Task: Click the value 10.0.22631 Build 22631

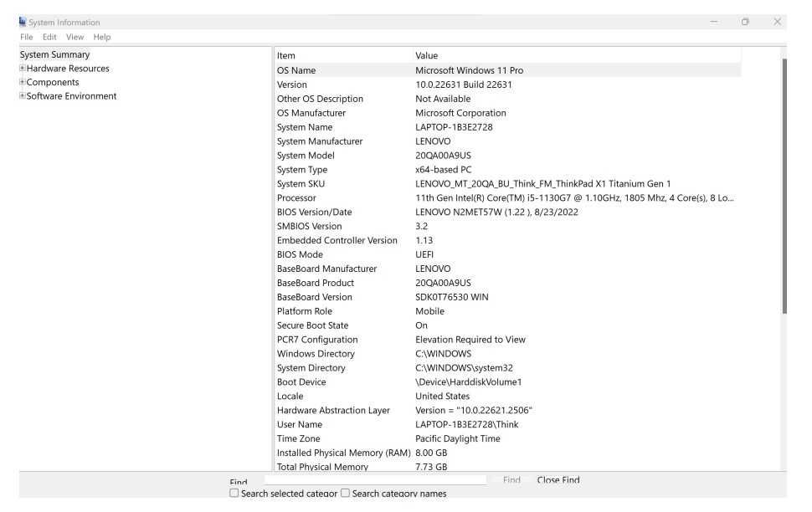Action: click(x=464, y=84)
